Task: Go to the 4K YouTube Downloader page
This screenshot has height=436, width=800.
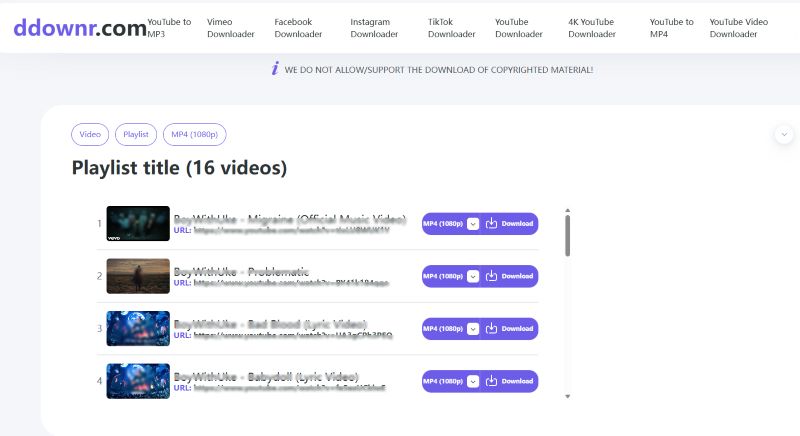Action: (592, 28)
